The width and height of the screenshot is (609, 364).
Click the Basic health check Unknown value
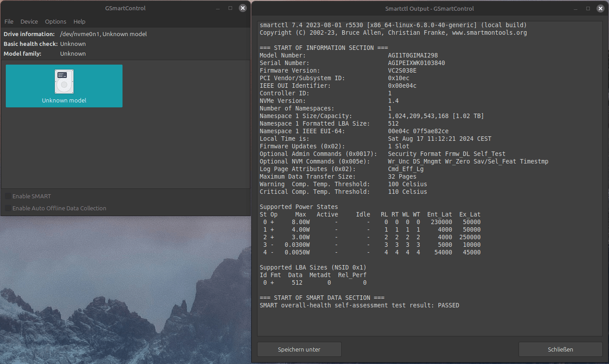(73, 44)
